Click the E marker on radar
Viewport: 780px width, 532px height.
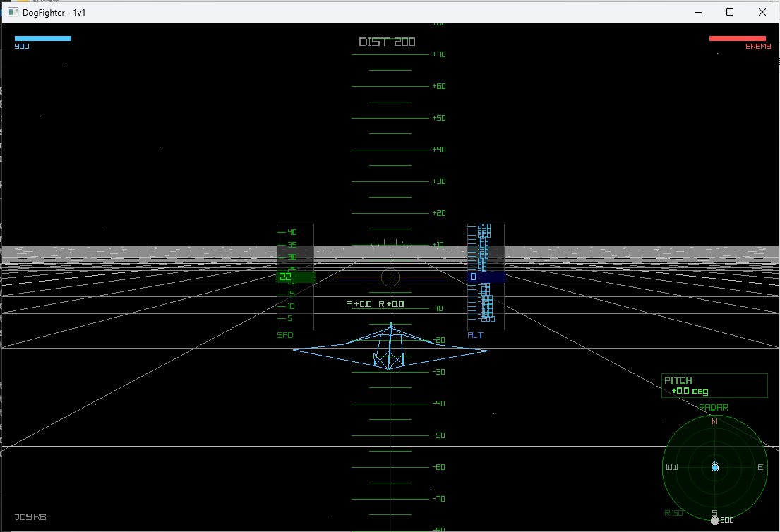760,467
